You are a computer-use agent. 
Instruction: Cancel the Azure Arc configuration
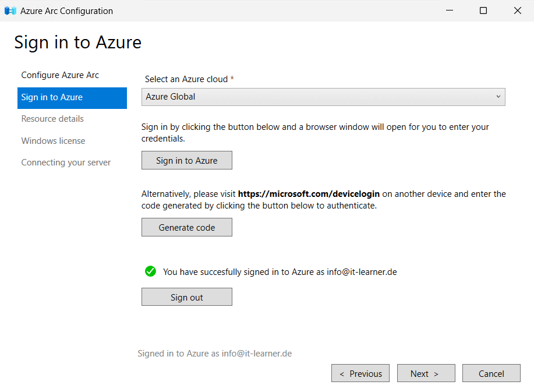[x=491, y=373]
